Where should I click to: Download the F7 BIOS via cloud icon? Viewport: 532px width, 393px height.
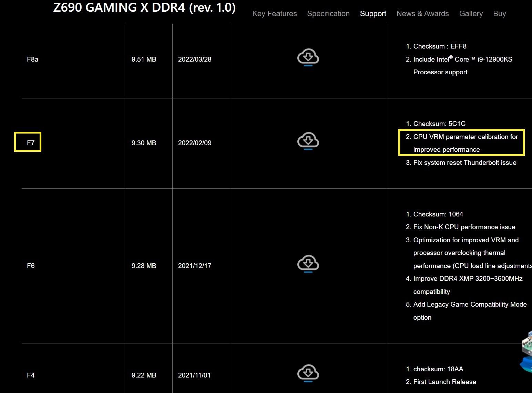308,141
